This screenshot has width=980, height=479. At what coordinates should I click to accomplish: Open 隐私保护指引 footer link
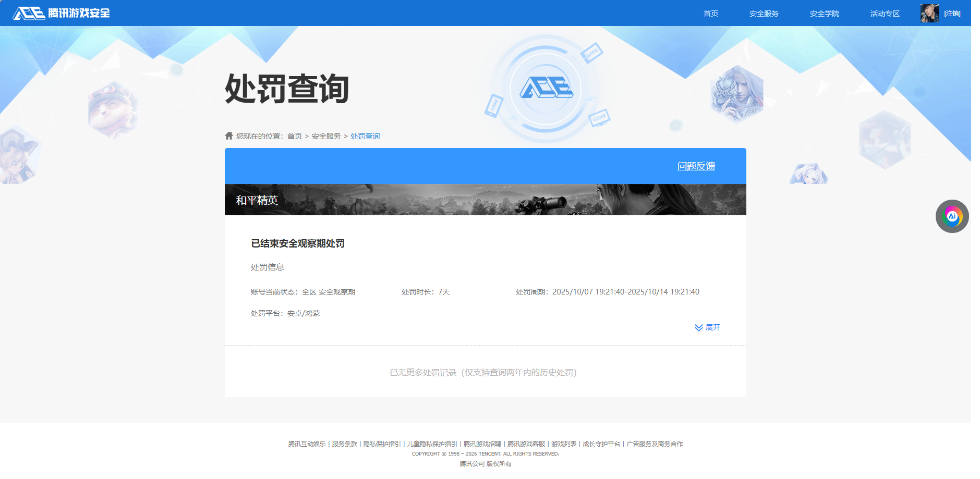pos(382,444)
